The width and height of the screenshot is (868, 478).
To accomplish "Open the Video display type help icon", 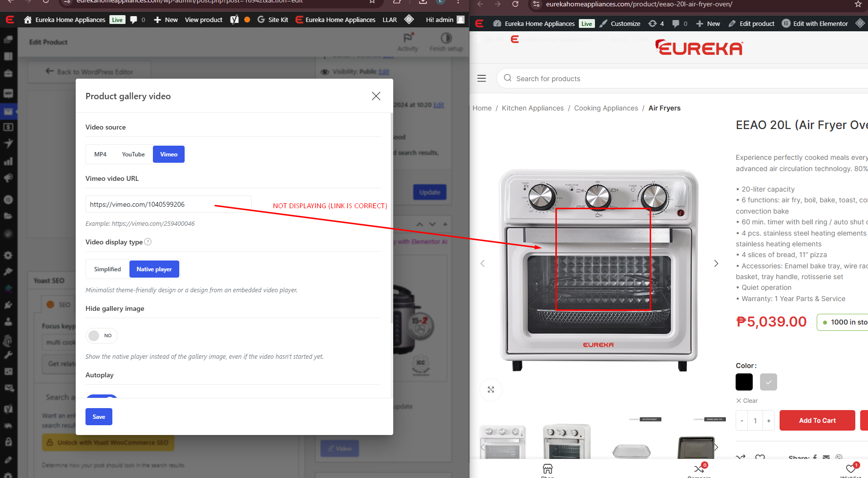I will coord(148,242).
